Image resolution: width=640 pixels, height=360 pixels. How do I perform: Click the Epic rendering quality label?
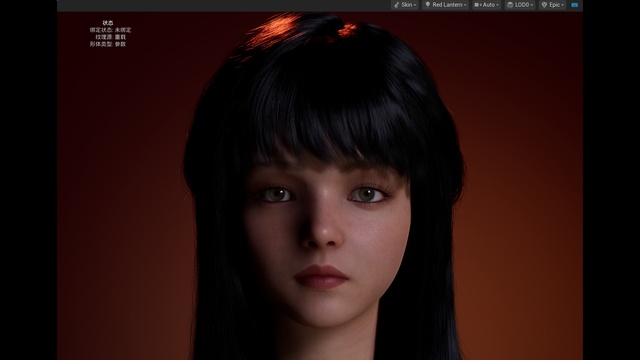pos(554,5)
